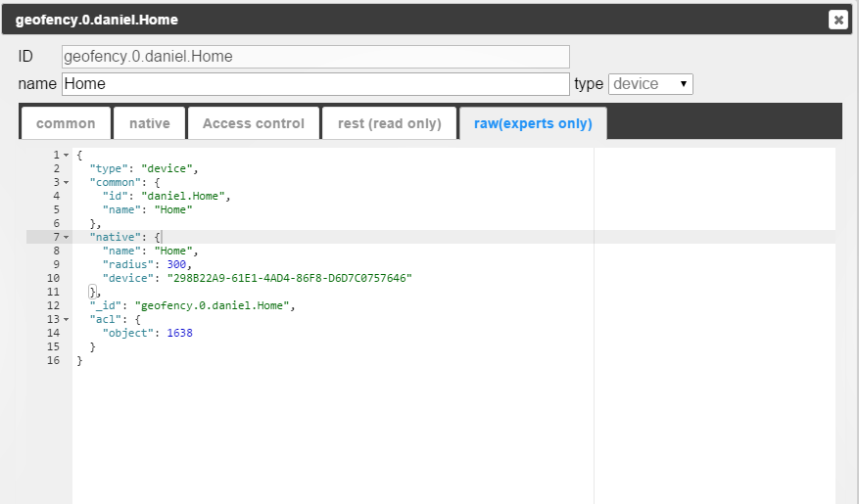Click the final closing brace on line 16

click(x=79, y=360)
